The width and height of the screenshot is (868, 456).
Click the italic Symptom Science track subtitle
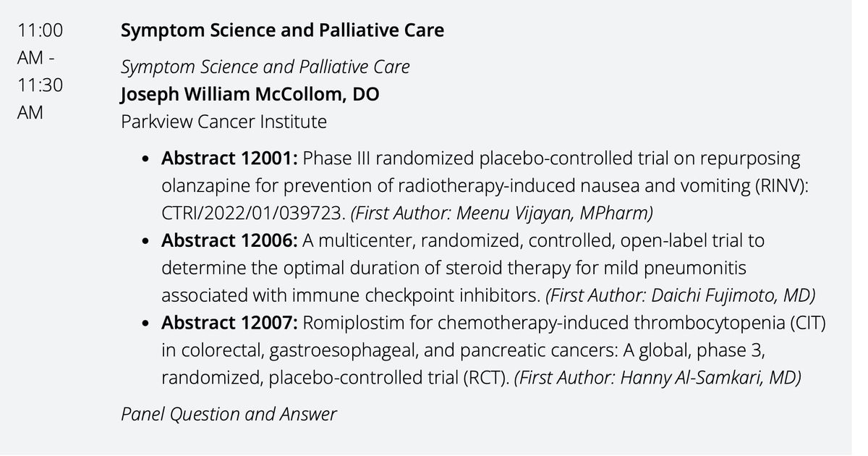pos(265,67)
